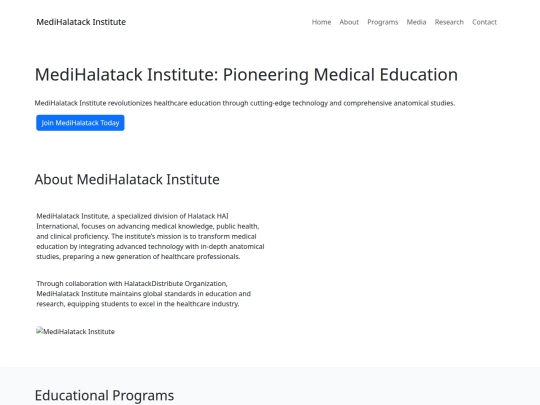Click the About MediHalatack Institute section heading
Screen dimensions: 540x405
pyautogui.click(x=127, y=179)
